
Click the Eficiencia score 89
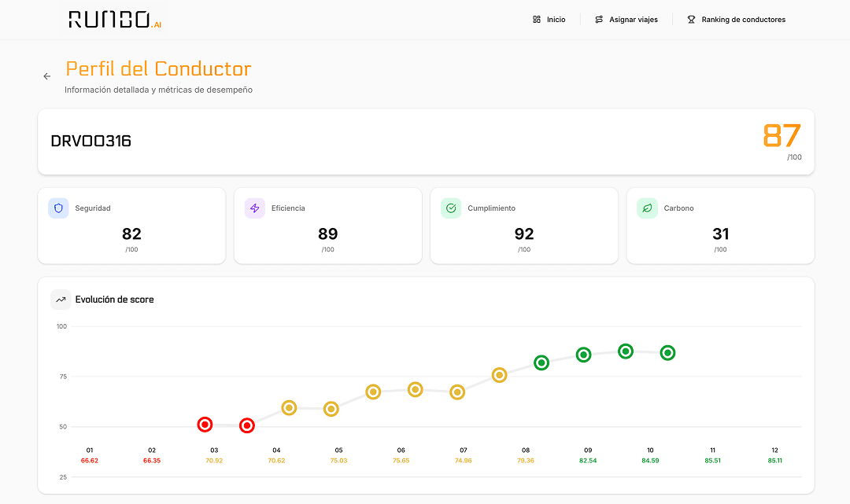[328, 234]
